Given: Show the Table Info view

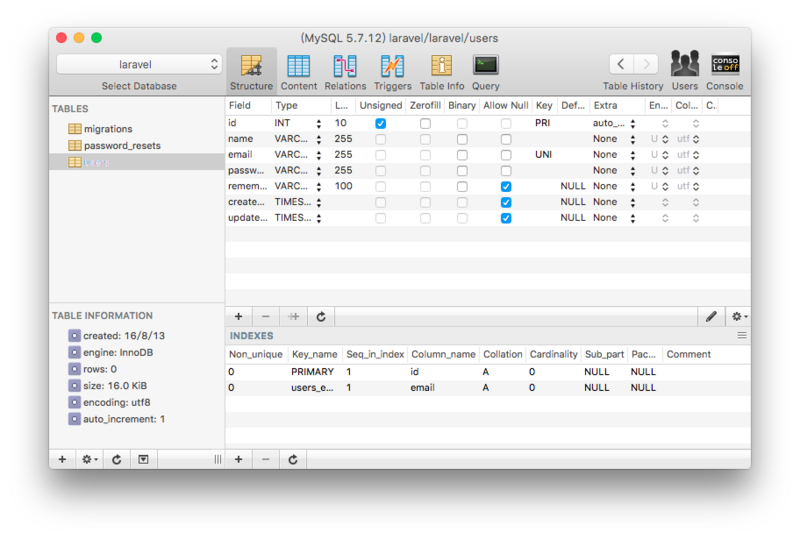Looking at the screenshot, I should pos(442,72).
